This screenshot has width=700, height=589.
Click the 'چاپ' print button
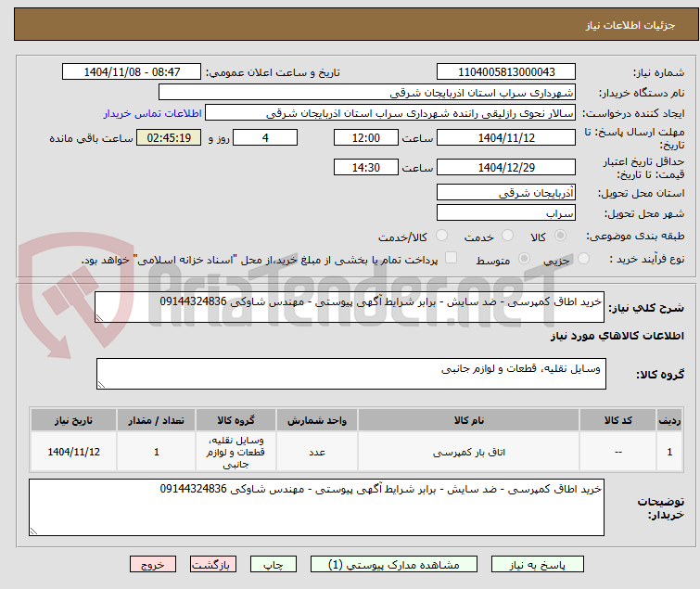274,564
